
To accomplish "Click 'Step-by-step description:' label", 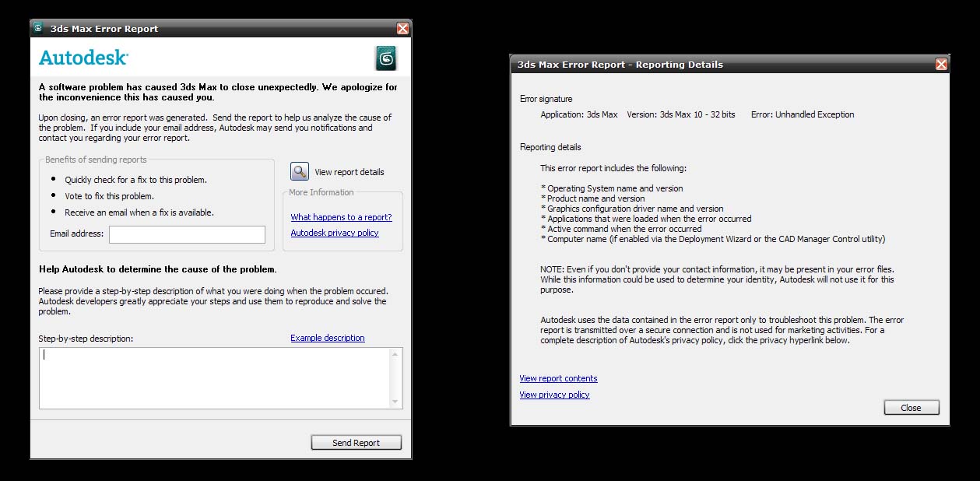I will 86,339.
